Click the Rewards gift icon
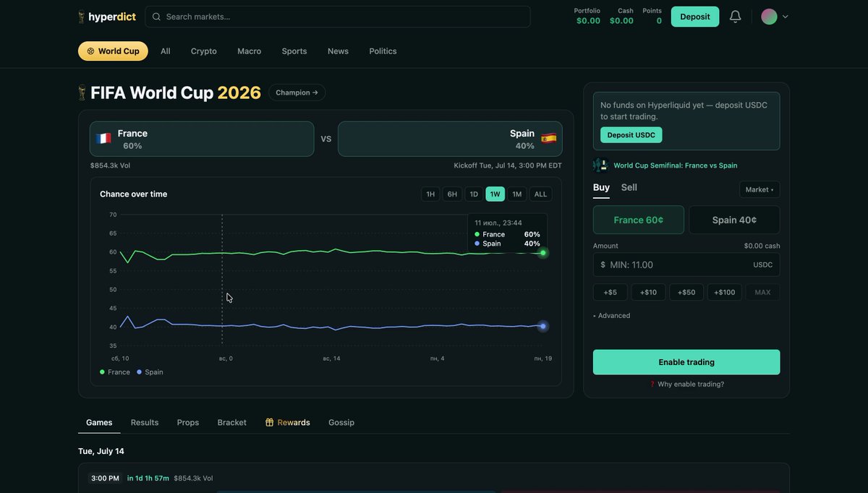Screen dimensions: 868x493 [269, 422]
